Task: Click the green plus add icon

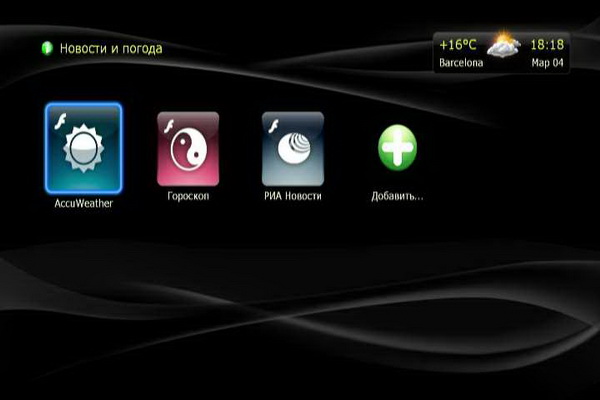Action: coord(397,148)
